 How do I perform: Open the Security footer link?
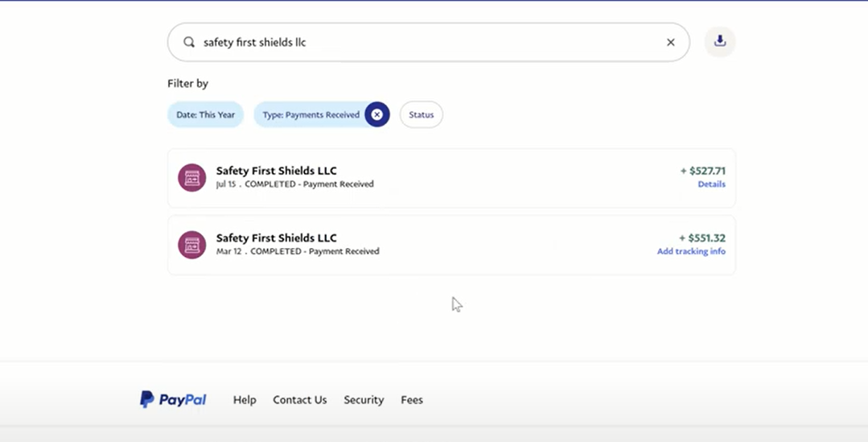tap(364, 399)
